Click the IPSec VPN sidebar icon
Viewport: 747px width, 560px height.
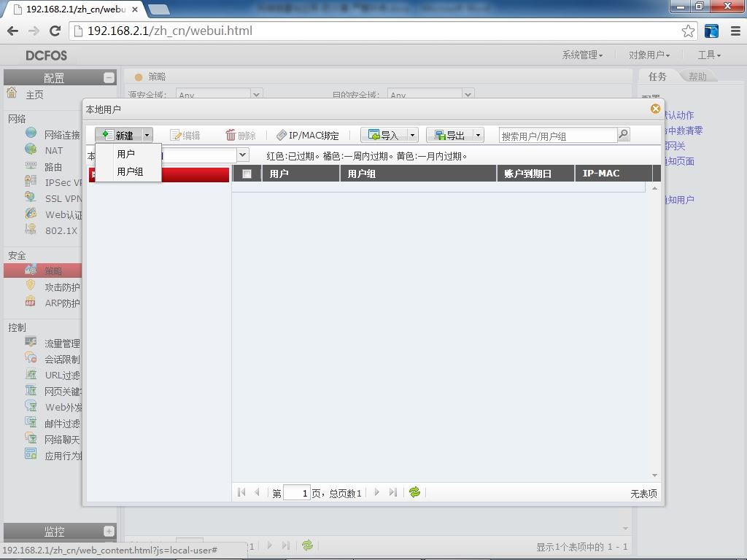(31, 181)
